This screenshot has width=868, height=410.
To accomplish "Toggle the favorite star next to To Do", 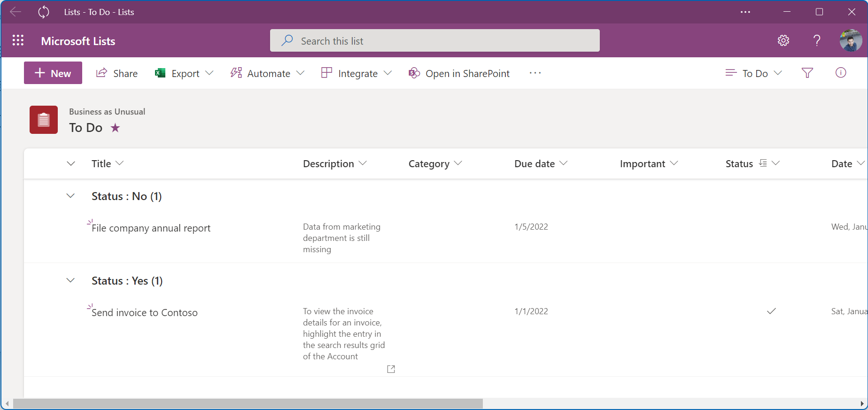I will pos(115,128).
